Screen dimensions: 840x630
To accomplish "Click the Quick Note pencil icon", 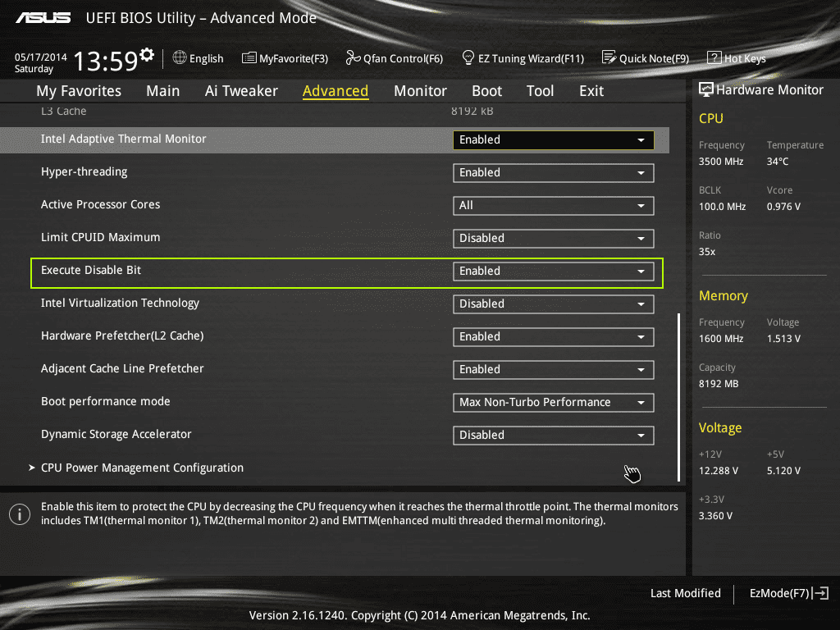I will [x=609, y=57].
